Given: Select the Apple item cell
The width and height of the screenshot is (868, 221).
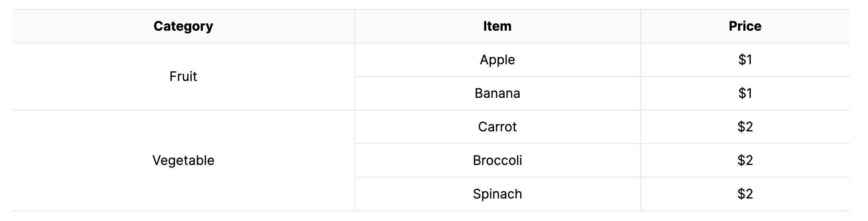Looking at the screenshot, I should [x=497, y=60].
